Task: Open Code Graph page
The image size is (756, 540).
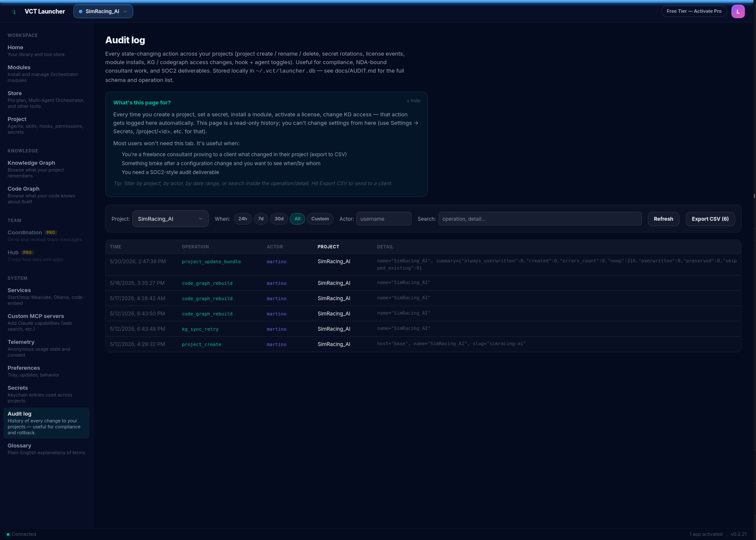Action: coord(46,195)
